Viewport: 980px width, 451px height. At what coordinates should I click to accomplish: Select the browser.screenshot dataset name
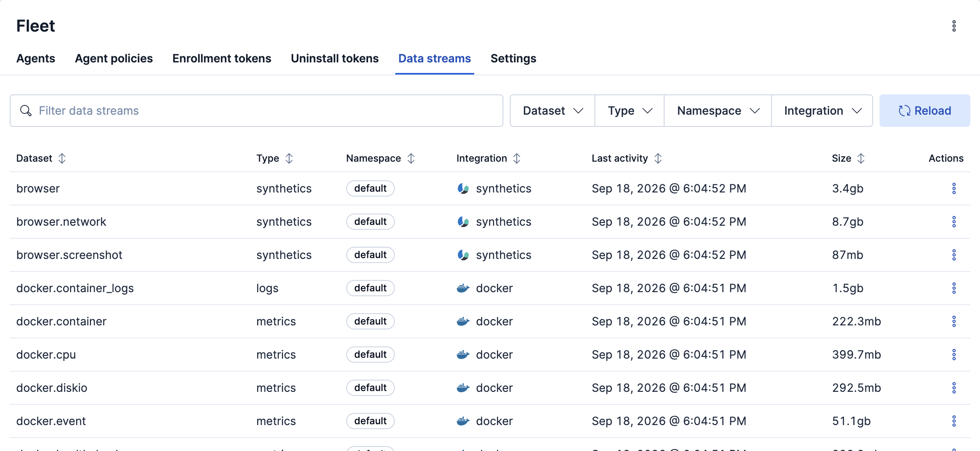(x=69, y=255)
